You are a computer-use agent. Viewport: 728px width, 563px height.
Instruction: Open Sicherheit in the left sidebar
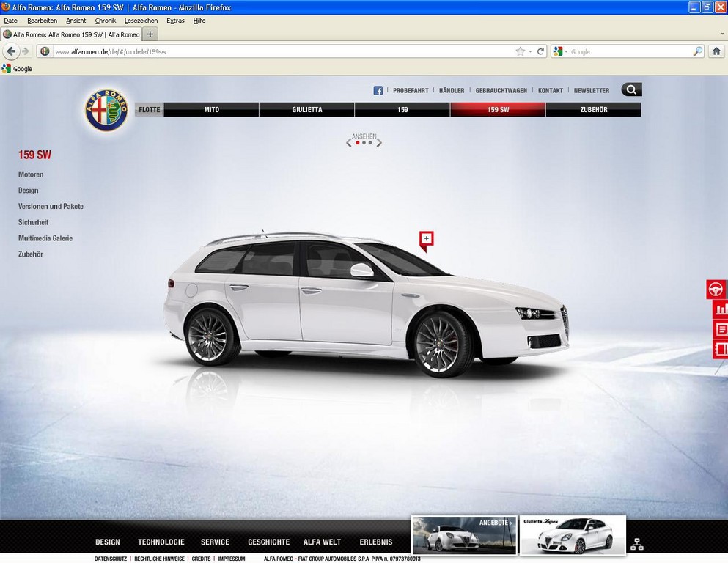point(33,222)
